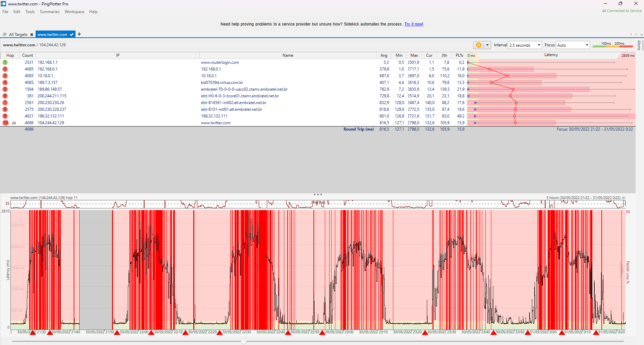This screenshot has height=345, width=644.
Task: Open the Interval 2,5 seconds dropdown
Action: click(x=525, y=45)
